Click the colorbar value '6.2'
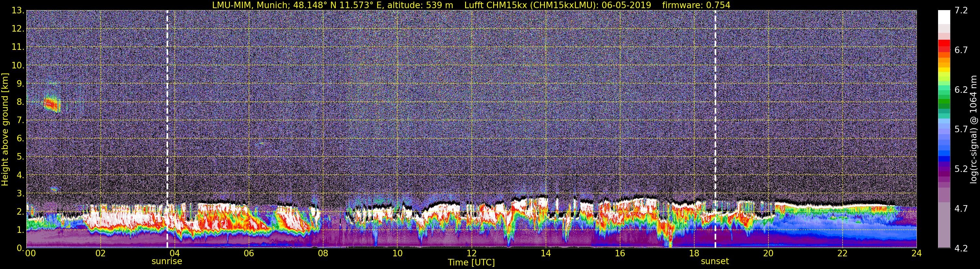Viewport: 980px width, 269px height. (x=961, y=90)
